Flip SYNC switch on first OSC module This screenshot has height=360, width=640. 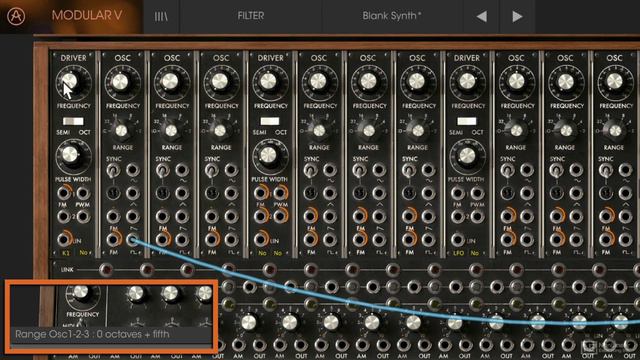point(113,170)
